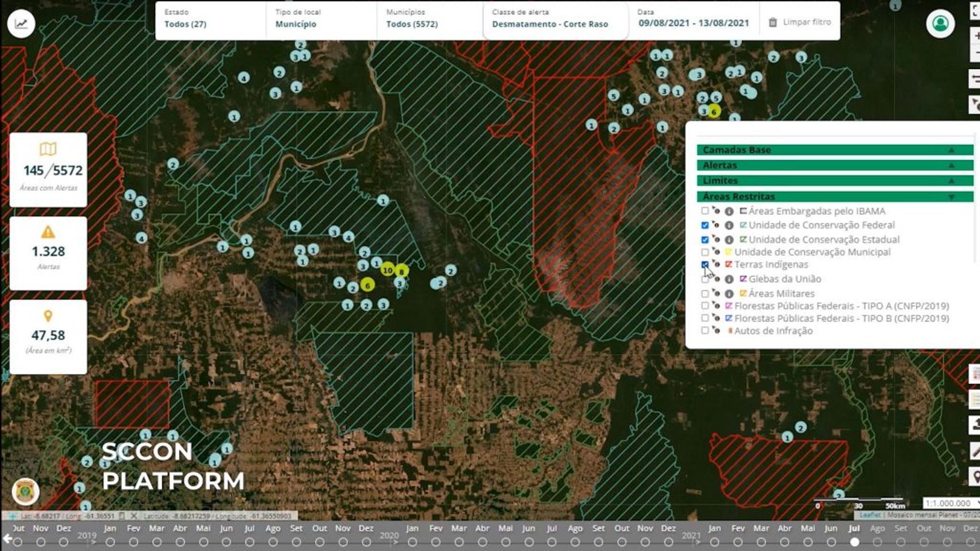Open the statistics chart button
Image resolution: width=980 pixels, height=551 pixels.
pyautogui.click(x=21, y=24)
